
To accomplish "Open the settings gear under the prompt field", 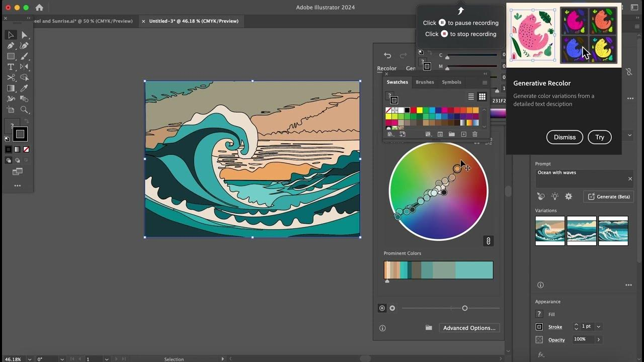I will click(x=568, y=196).
